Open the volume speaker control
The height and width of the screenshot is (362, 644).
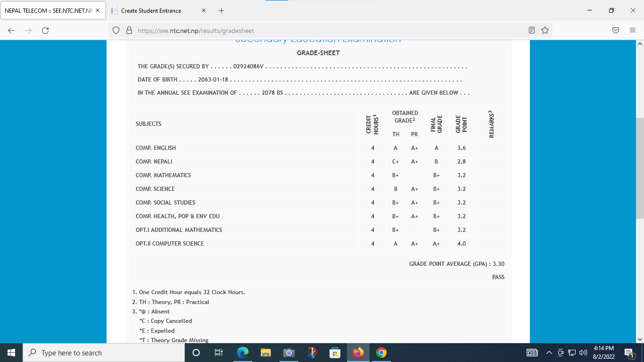pyautogui.click(x=583, y=353)
